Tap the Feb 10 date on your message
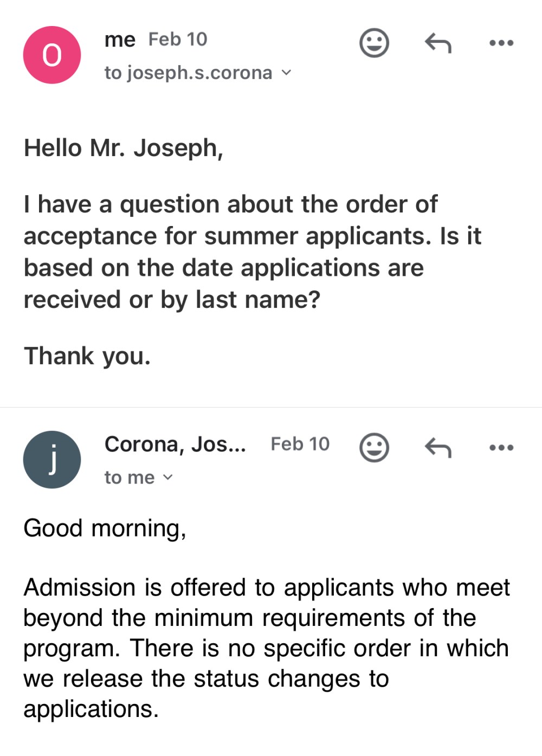542x756 pixels. [178, 39]
